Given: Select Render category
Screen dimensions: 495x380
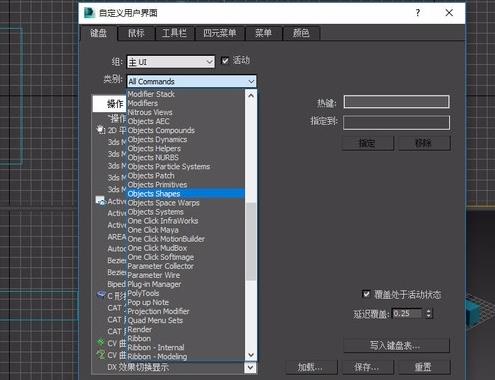Looking at the screenshot, I should [x=140, y=329].
